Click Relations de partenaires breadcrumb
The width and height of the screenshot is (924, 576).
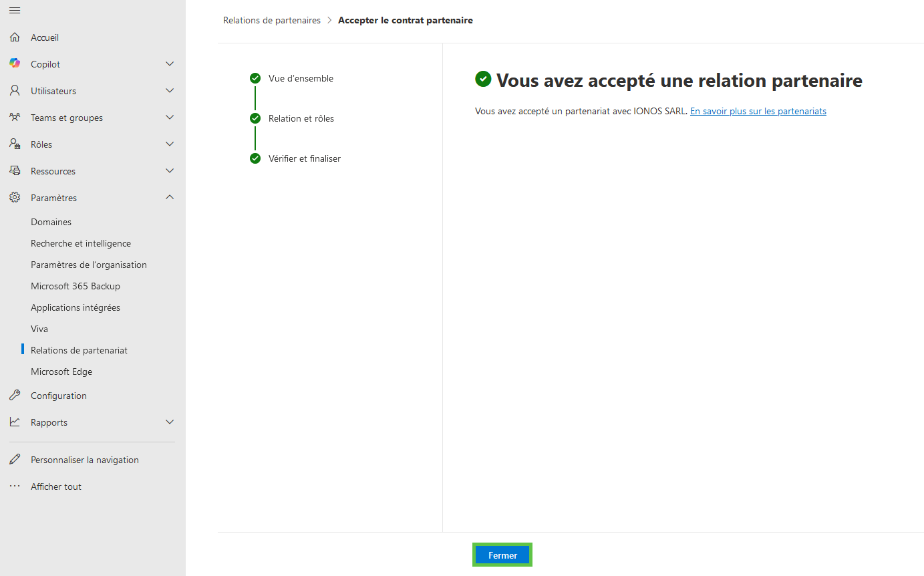pyautogui.click(x=272, y=20)
